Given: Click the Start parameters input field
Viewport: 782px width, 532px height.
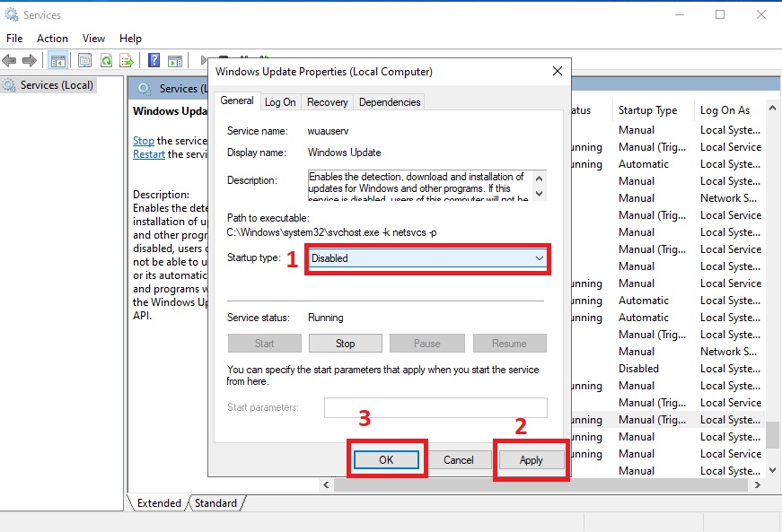Looking at the screenshot, I should click(x=435, y=407).
